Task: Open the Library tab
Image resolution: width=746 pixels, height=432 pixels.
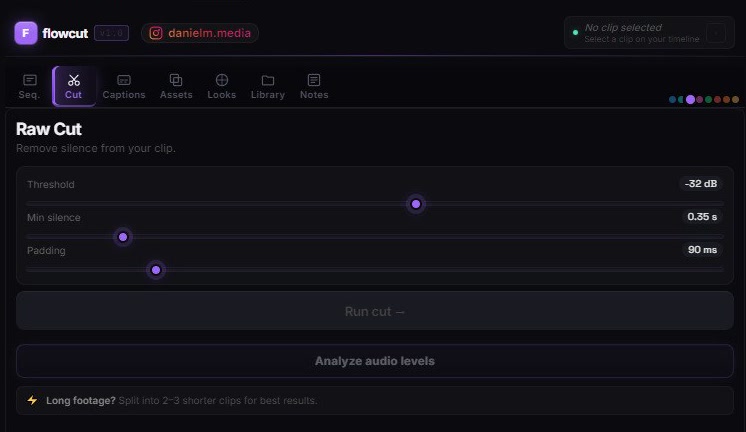Action: pyautogui.click(x=268, y=87)
